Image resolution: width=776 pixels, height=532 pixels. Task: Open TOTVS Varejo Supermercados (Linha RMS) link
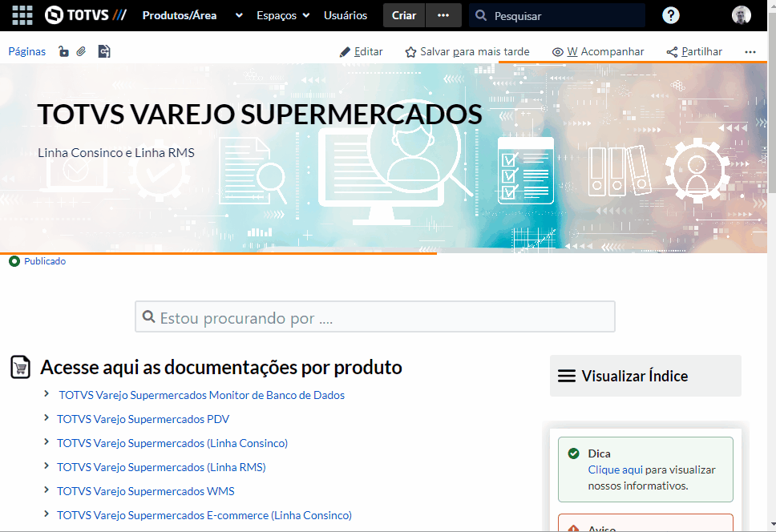click(x=161, y=467)
